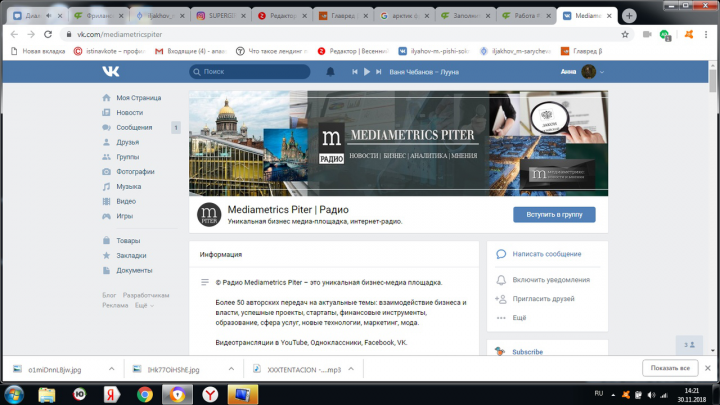Click the address bar URL
The image size is (720, 405).
(x=119, y=34)
